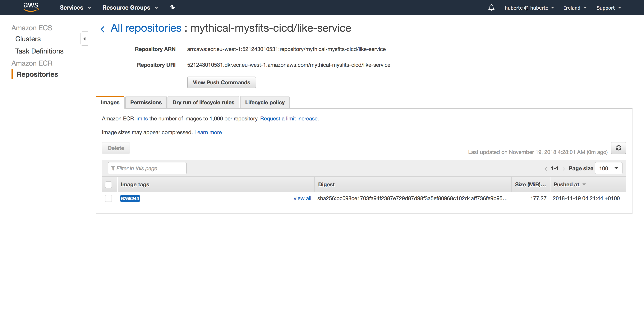Screen dimensions: 644x326
Task: Open the Services dropdown menu
Action: tap(75, 8)
